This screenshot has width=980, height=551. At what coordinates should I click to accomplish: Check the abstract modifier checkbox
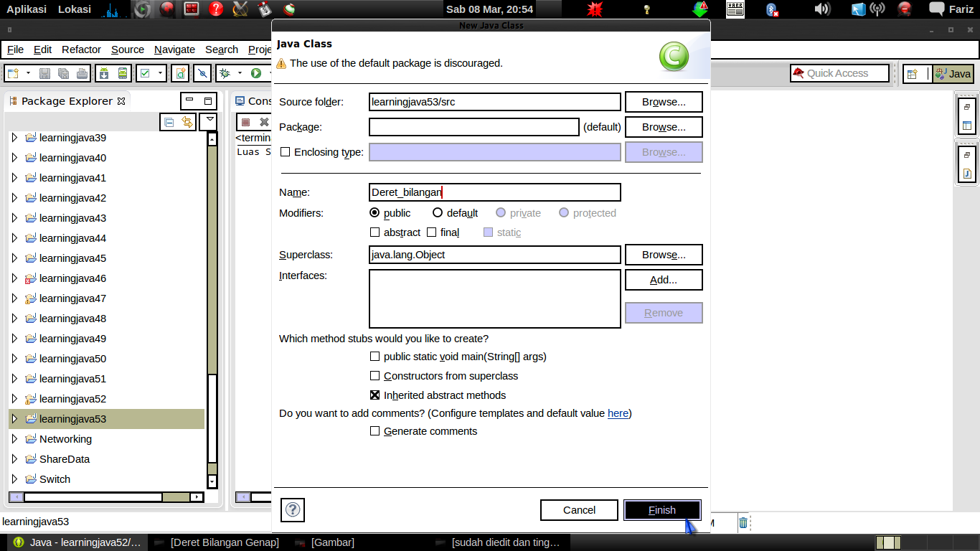click(x=374, y=232)
